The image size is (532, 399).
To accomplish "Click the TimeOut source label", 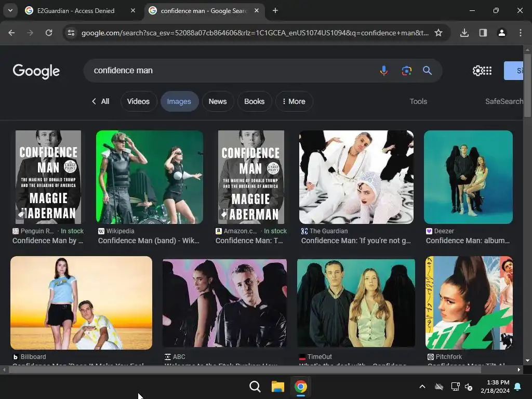I will pyautogui.click(x=320, y=357).
